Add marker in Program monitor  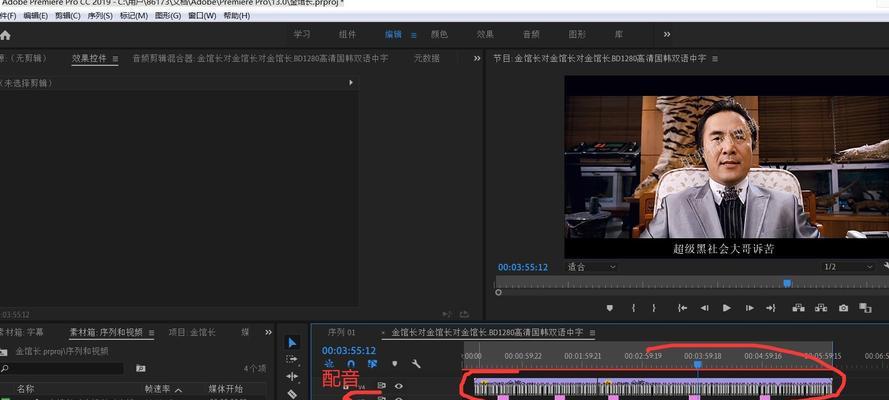pyautogui.click(x=609, y=308)
